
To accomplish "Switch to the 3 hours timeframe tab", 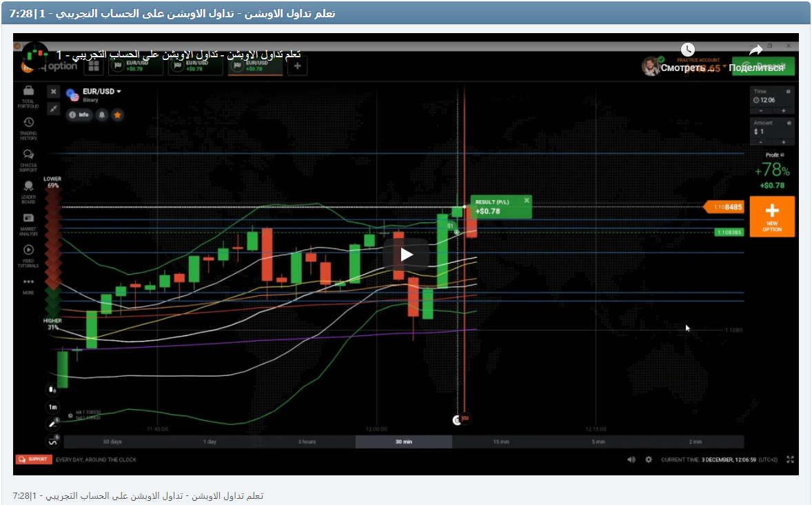I will 307,442.
